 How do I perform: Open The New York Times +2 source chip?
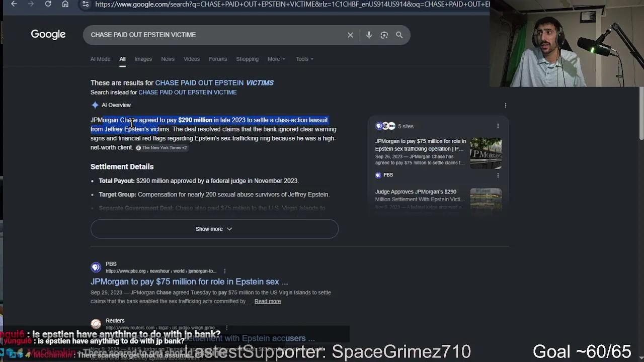[x=162, y=148]
